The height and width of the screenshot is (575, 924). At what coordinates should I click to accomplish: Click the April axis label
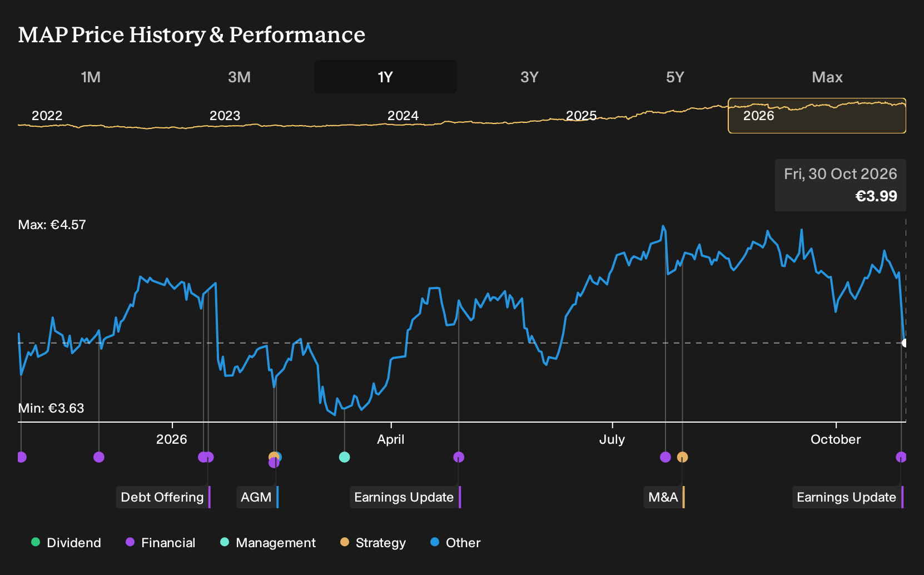pos(390,439)
